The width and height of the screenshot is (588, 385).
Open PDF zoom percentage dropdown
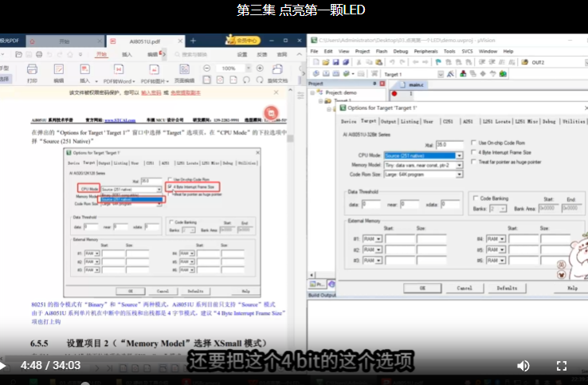pos(248,69)
